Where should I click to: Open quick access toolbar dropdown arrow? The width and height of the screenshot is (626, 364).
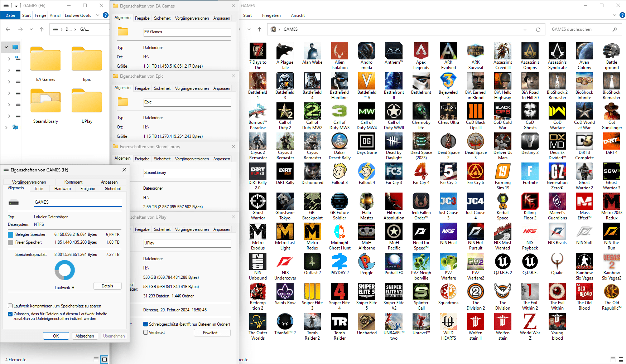[16, 6]
